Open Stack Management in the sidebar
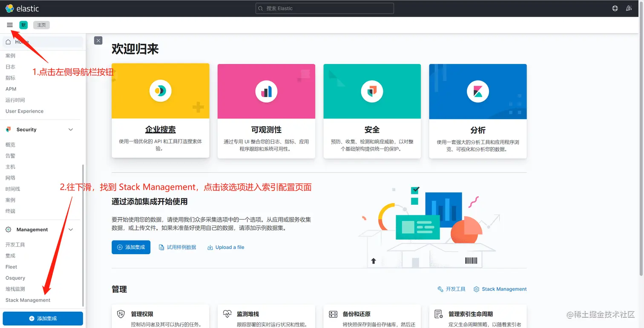Image resolution: width=644 pixels, height=328 pixels. 28,300
